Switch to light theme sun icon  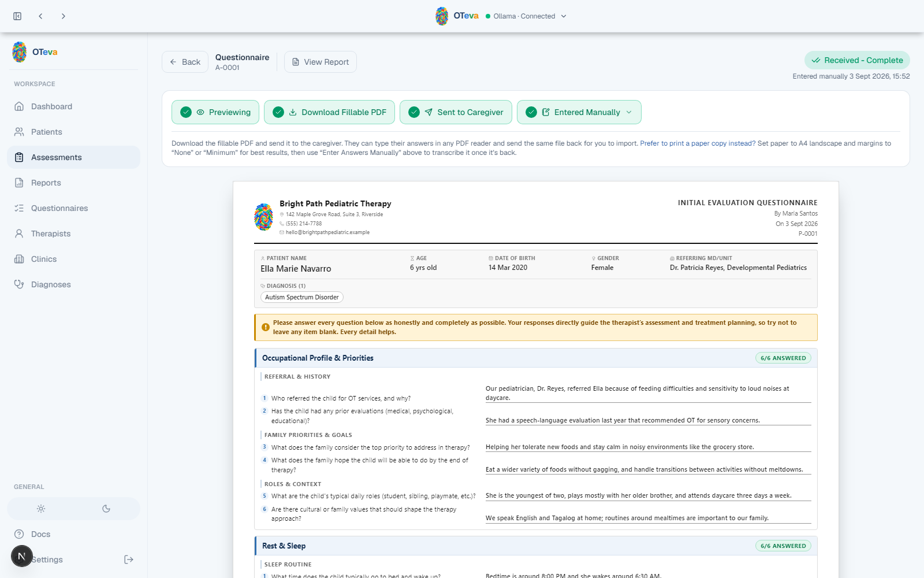(x=41, y=509)
